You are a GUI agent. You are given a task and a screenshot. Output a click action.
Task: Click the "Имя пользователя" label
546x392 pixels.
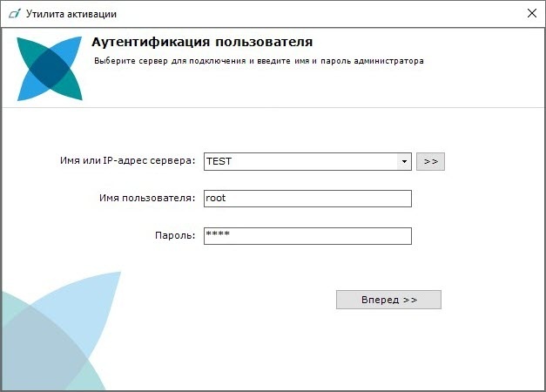[147, 199]
